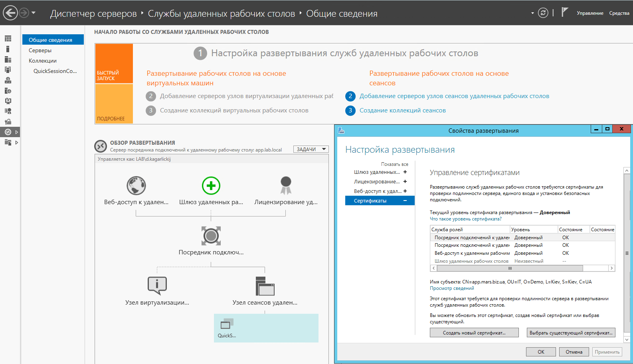Click link Добавление серверов узлов сеансов
This screenshot has width=633, height=364.
point(454,96)
